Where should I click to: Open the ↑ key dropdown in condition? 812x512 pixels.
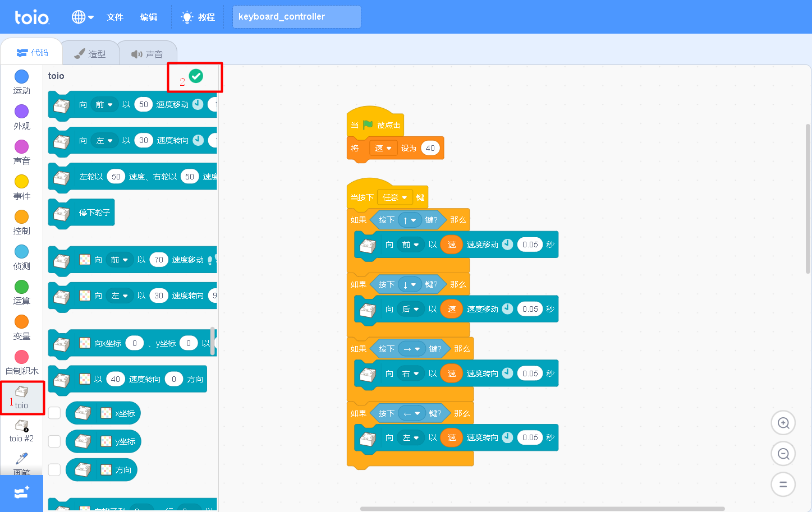click(x=409, y=220)
